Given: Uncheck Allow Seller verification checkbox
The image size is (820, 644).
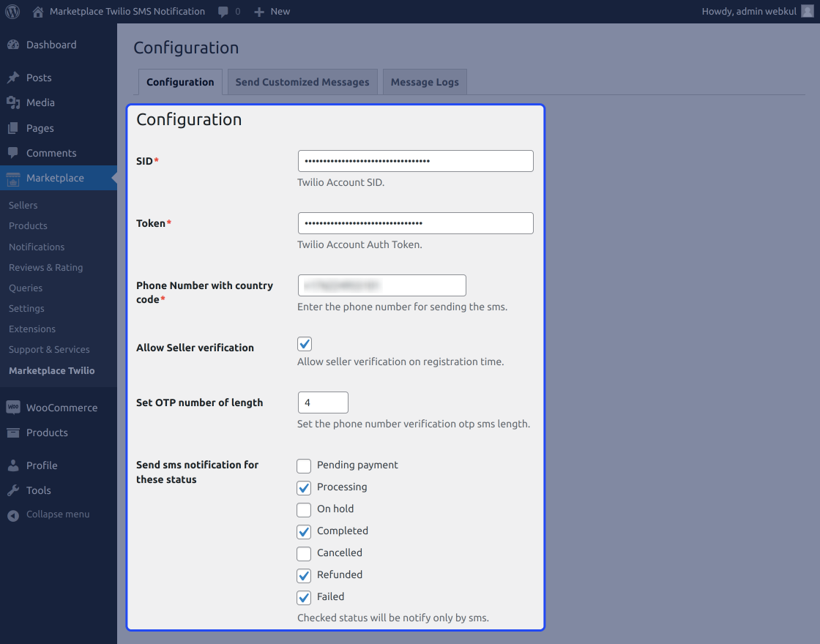Looking at the screenshot, I should (305, 344).
